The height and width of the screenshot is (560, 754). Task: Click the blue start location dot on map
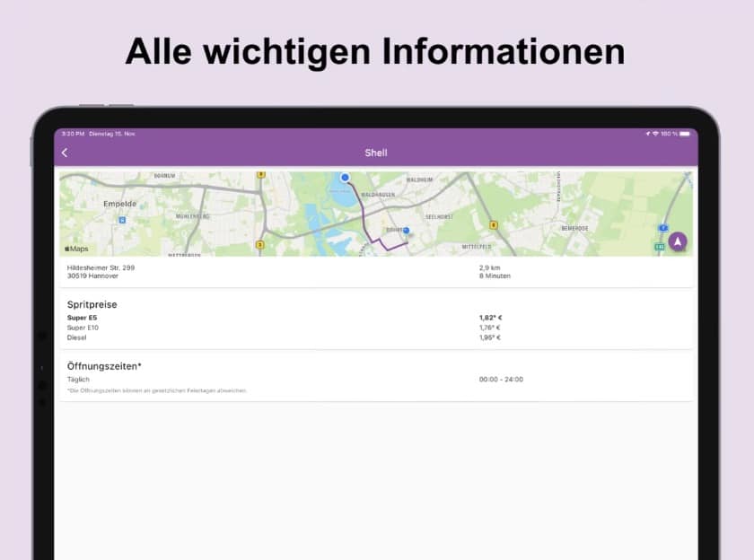pos(345,178)
